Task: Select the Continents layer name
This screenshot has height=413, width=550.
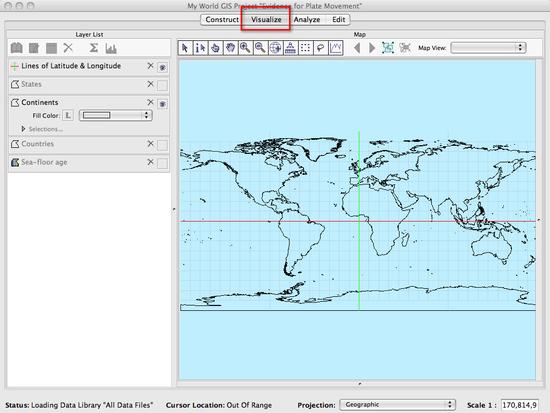Action: point(40,102)
